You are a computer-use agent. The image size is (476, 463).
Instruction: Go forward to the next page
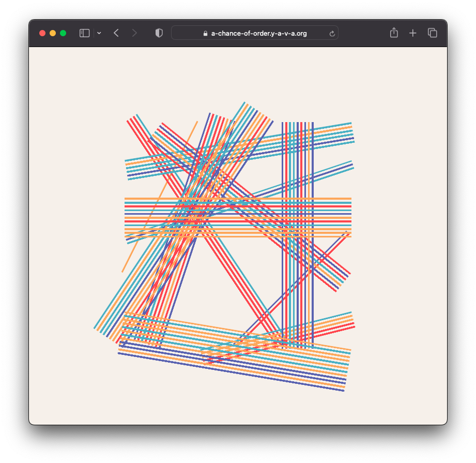pyautogui.click(x=134, y=33)
